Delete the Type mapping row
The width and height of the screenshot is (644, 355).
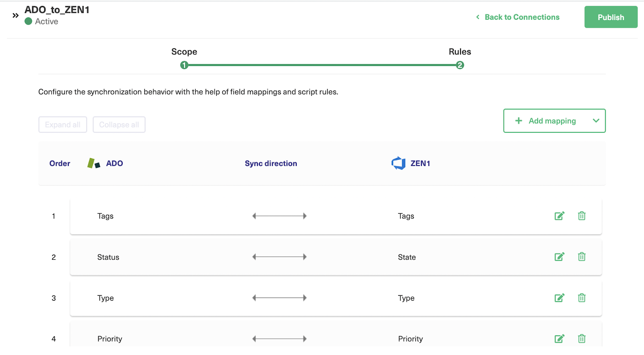tap(582, 298)
